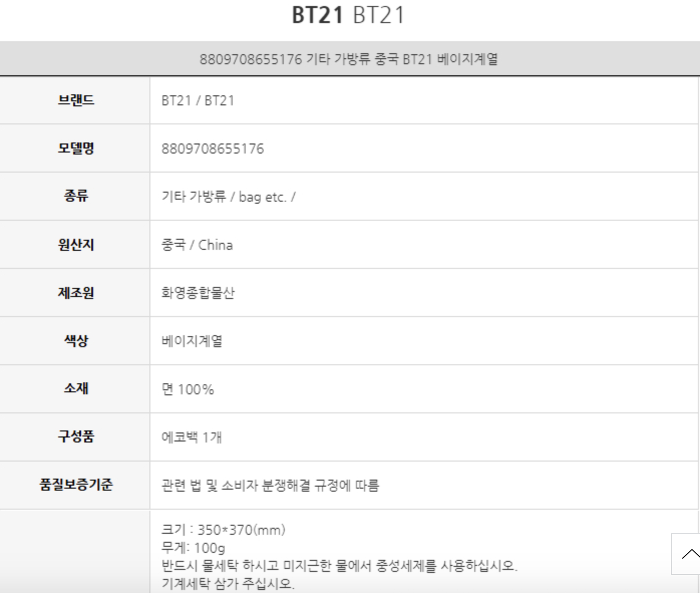Click the manufacturer name 화영종합물산
The image size is (700, 593).
pos(198,293)
